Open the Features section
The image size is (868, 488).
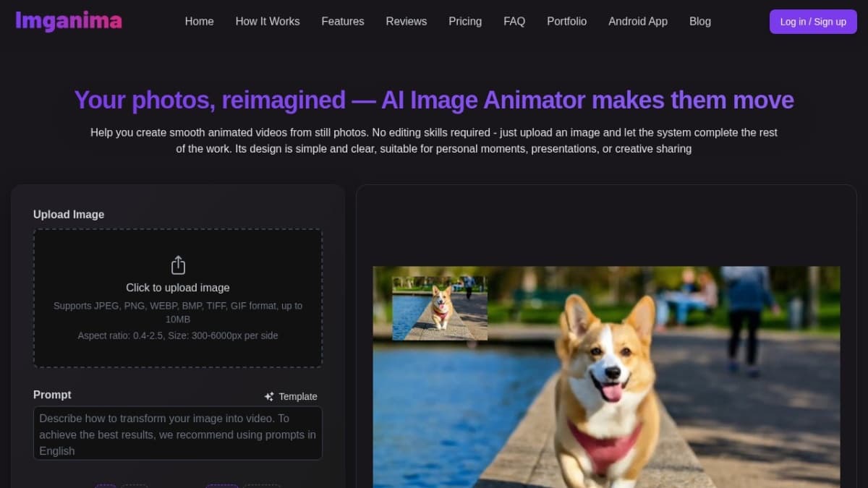343,22
